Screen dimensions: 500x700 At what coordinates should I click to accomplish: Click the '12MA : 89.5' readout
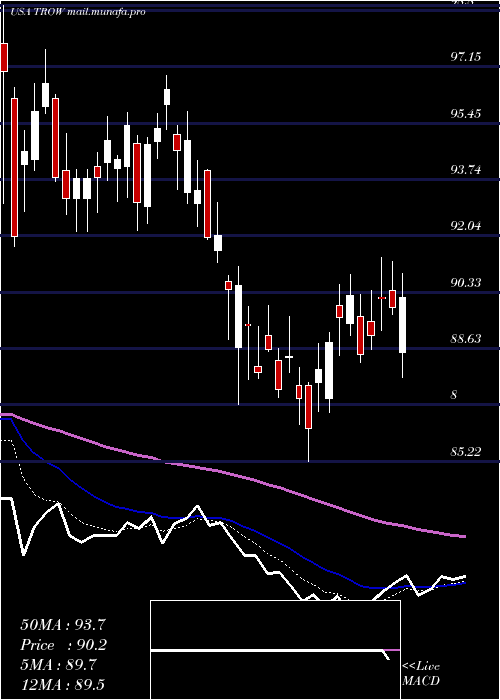coord(62,684)
